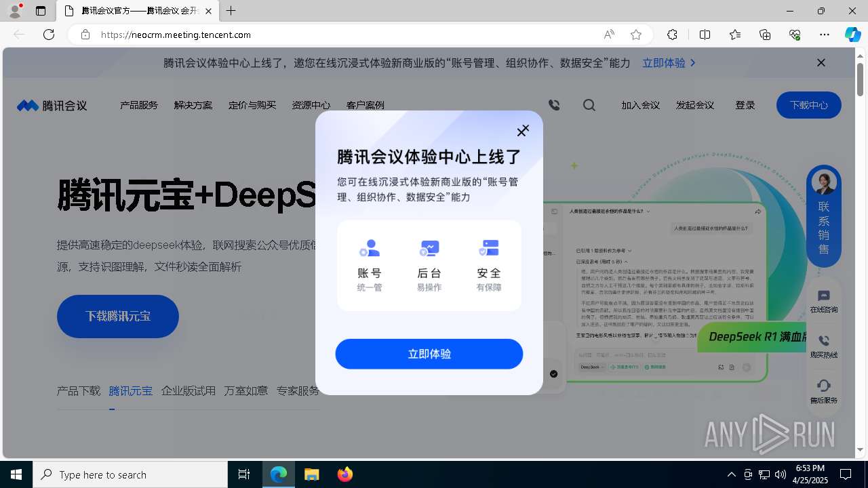Open Firefox from taskbar

[x=345, y=474]
